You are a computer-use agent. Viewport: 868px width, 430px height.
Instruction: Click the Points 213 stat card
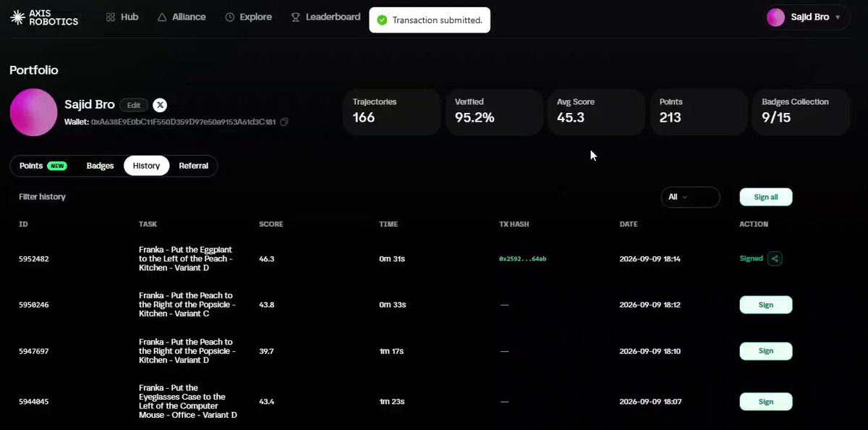699,112
